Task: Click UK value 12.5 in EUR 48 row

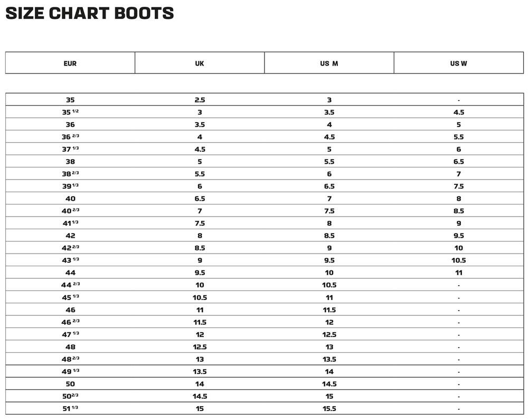Action: point(200,347)
